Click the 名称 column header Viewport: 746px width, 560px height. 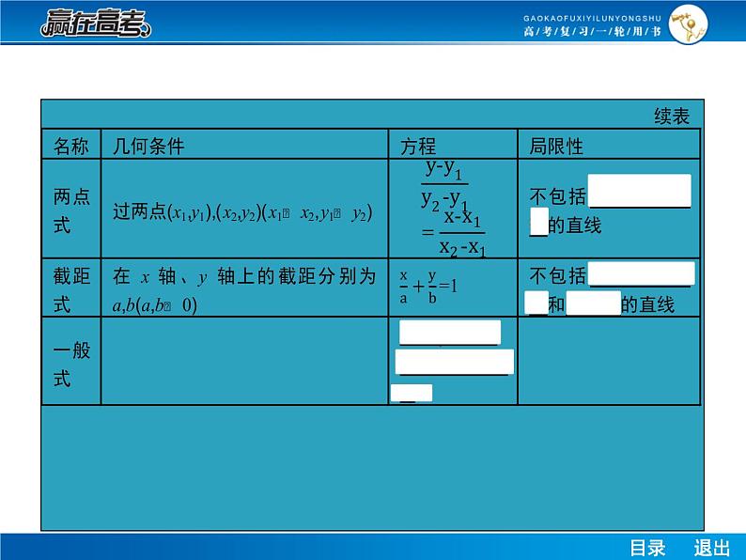click(70, 146)
